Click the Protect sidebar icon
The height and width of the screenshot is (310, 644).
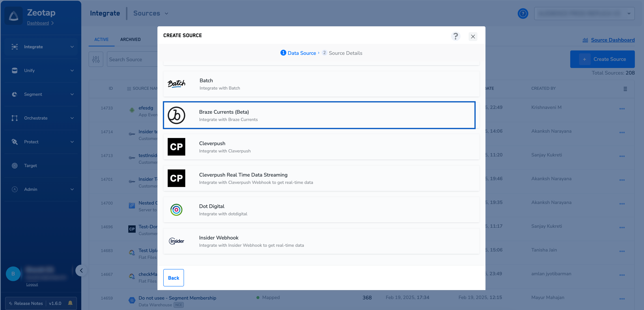(14, 142)
